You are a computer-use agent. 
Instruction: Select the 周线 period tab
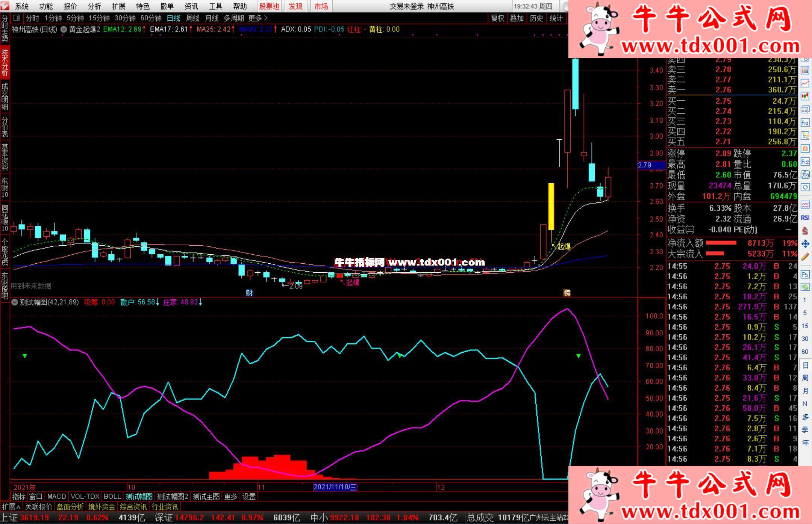point(192,18)
